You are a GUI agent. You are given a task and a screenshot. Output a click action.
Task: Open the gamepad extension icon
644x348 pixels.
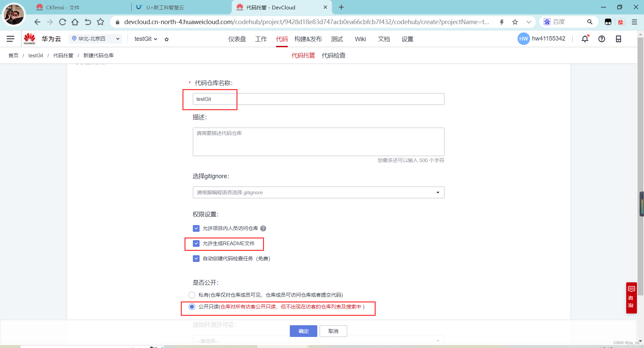point(608,22)
